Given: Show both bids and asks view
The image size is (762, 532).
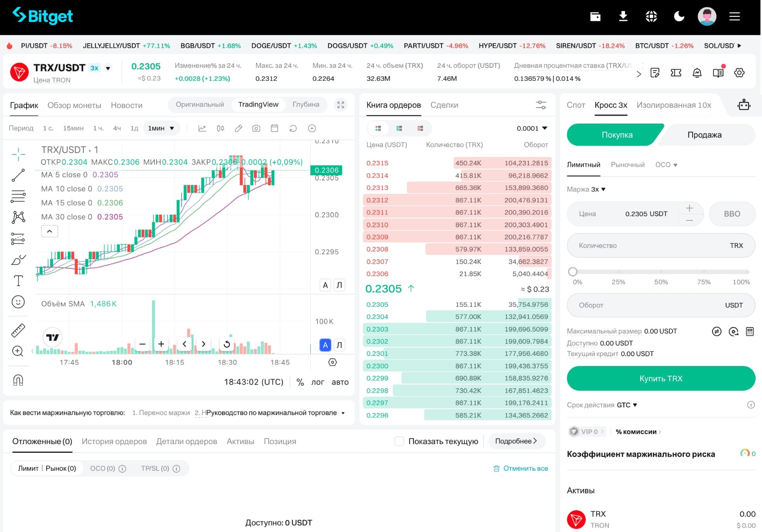Looking at the screenshot, I should [x=378, y=128].
